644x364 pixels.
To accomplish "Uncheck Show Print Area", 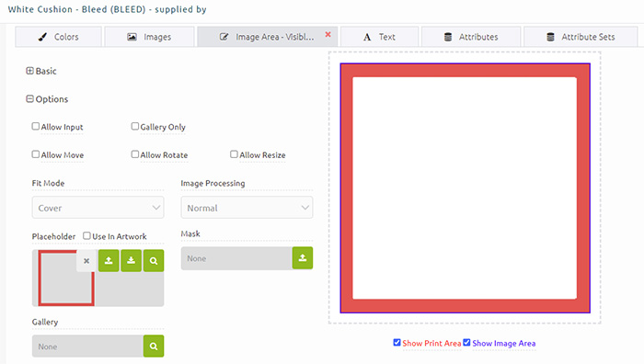I will pos(397,342).
